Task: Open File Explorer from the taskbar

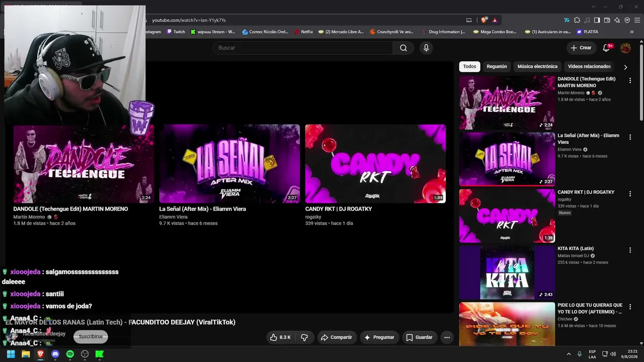Action: tap(26, 354)
